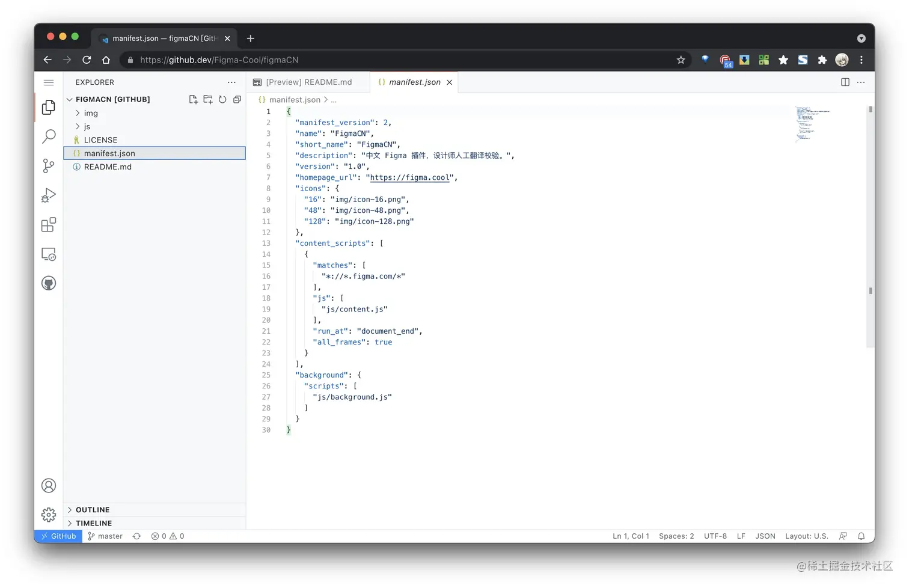The image size is (909, 588).
Task: Click the Collapse Folders icon in Explorer
Action: pyautogui.click(x=237, y=99)
